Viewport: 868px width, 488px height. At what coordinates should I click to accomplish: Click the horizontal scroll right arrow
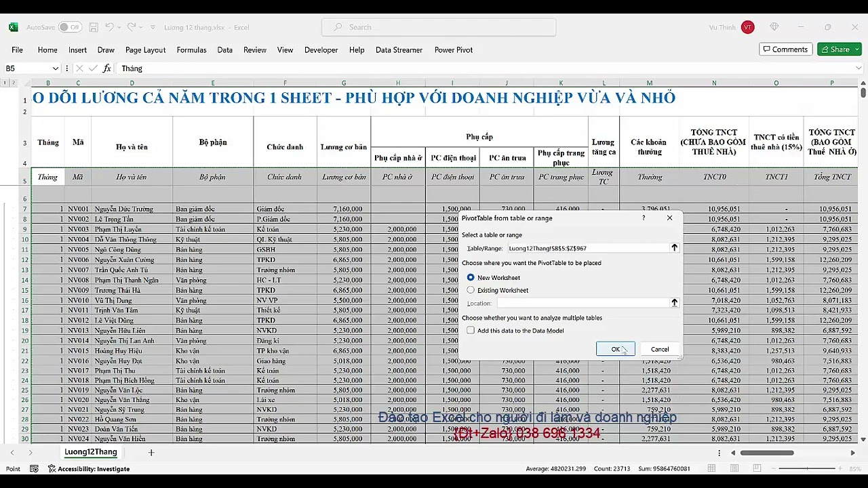point(852,453)
